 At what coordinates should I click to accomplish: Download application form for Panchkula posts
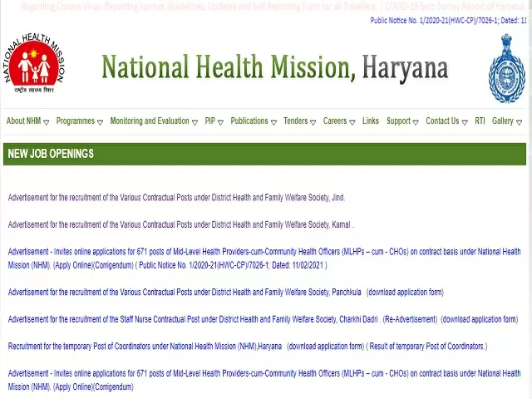point(405,293)
